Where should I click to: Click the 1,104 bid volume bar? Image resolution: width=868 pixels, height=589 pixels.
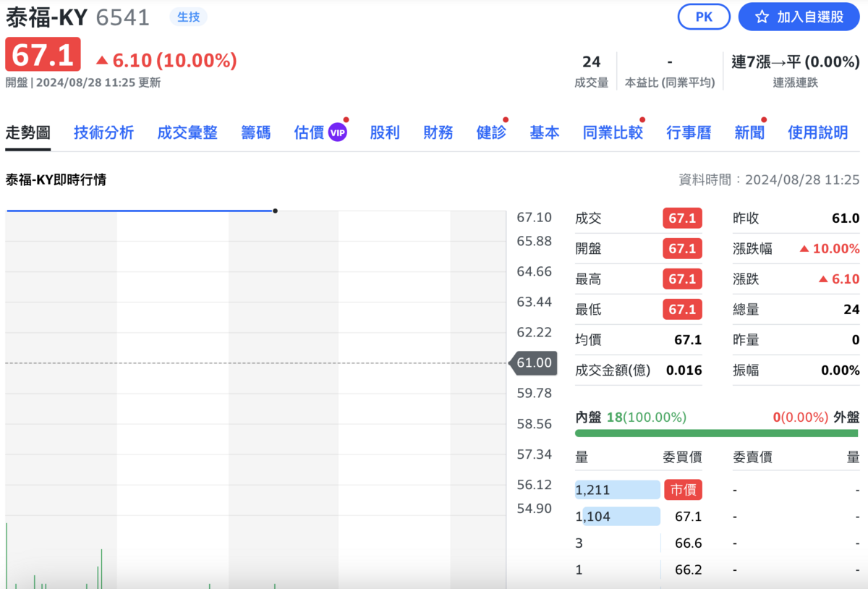point(621,517)
